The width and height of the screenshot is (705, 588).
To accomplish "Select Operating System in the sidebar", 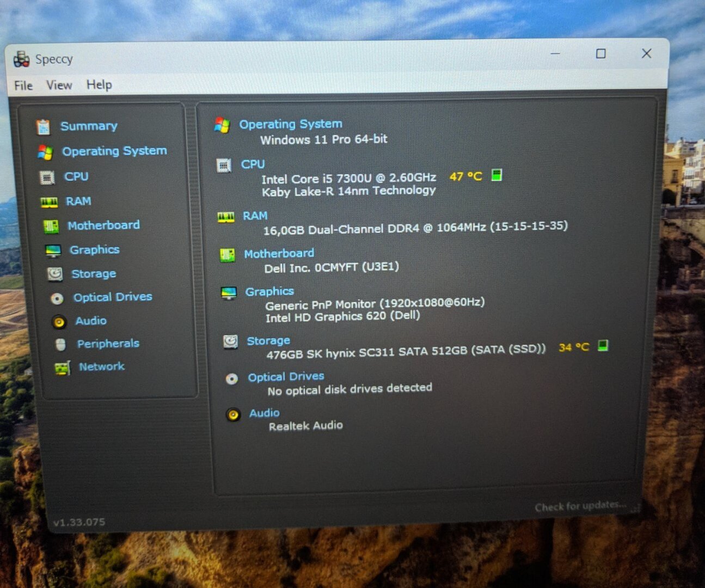I will coord(114,151).
